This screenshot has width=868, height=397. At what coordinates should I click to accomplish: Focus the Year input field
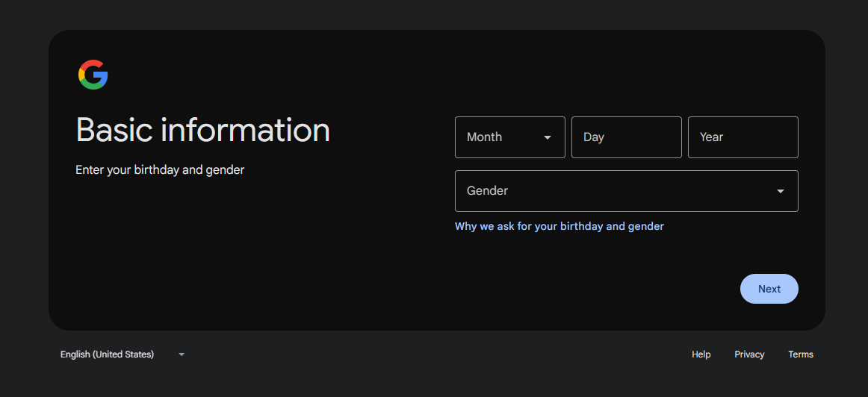pyautogui.click(x=743, y=137)
